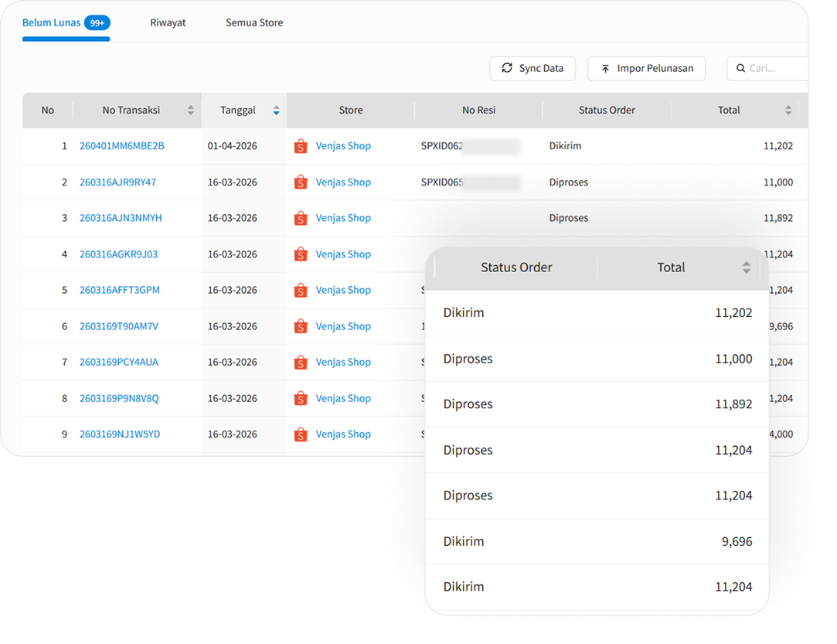Click the Shopee store icon in row 5
Image resolution: width=837 pixels, height=644 pixels.
(x=301, y=290)
